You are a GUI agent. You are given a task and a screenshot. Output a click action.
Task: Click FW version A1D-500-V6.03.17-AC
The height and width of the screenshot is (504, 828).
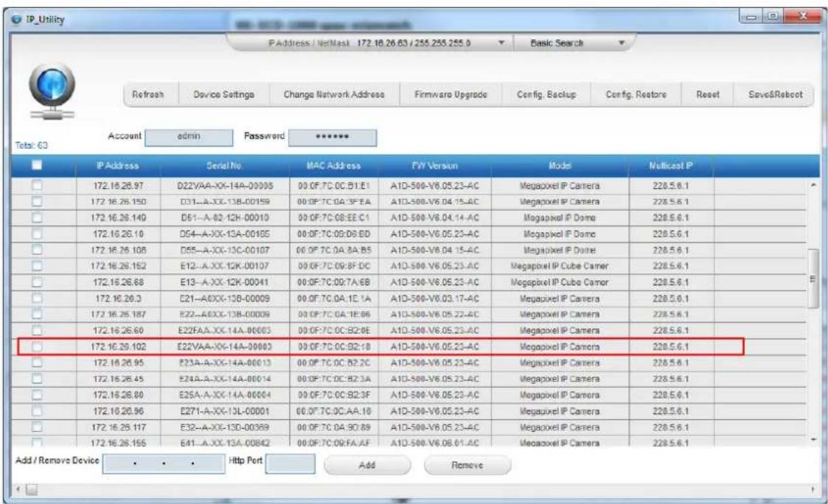[434, 298]
